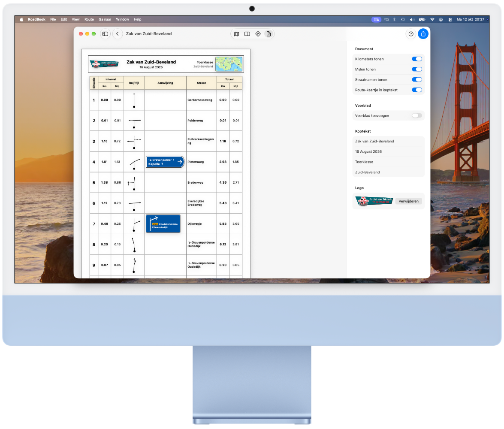Click the 's-Gravenpolder Kapelle direction sign
This screenshot has width=504, height=429.
pos(165,162)
